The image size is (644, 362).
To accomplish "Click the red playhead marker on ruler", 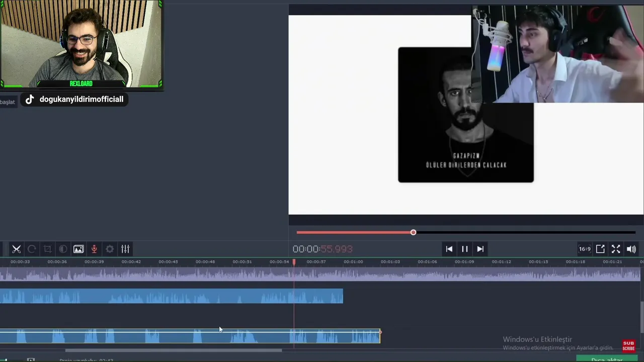I will point(294,262).
